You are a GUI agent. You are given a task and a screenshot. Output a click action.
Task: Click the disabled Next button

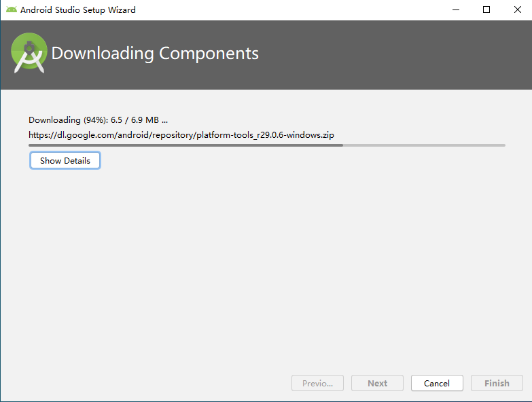(x=377, y=383)
